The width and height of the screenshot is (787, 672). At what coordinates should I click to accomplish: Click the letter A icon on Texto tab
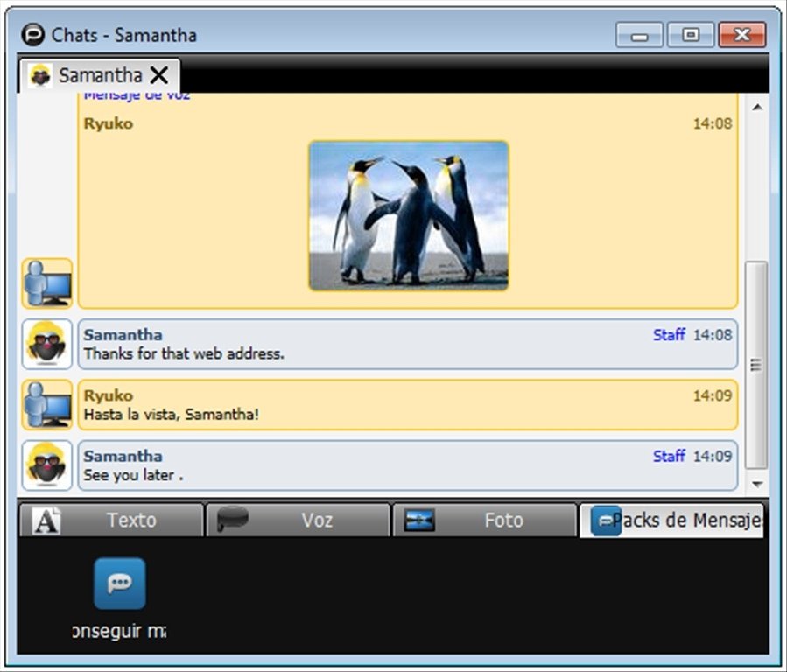(x=46, y=521)
